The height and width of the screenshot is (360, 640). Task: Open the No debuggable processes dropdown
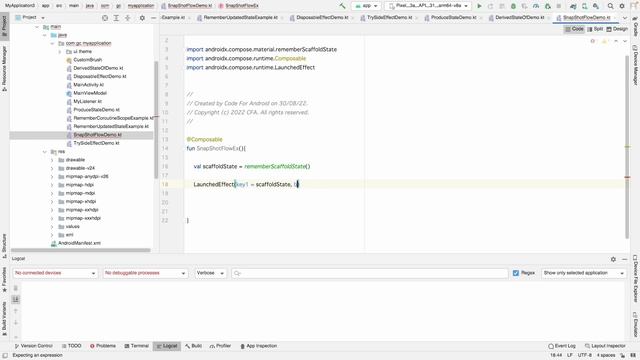click(x=145, y=273)
